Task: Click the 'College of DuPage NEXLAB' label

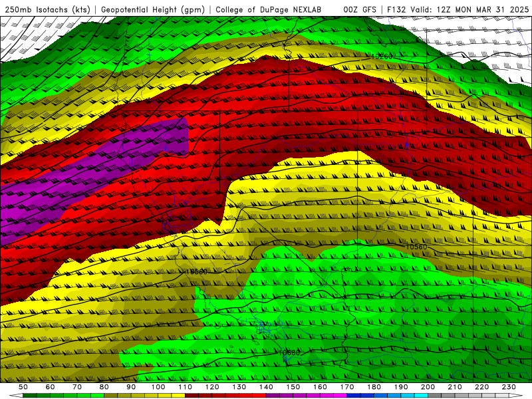Action: coord(268,9)
